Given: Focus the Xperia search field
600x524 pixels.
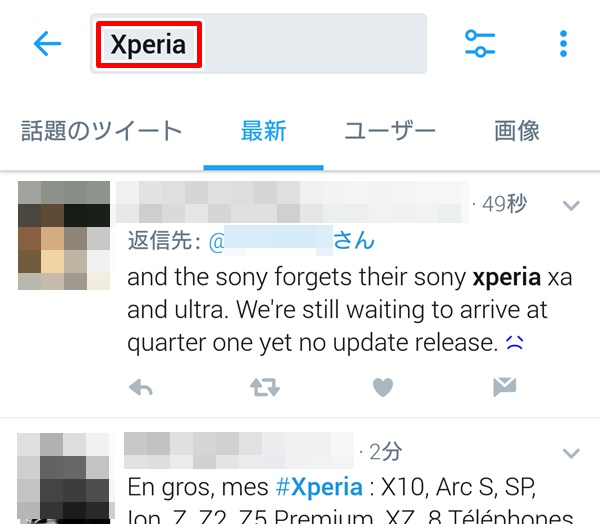Looking at the screenshot, I should click(x=258, y=44).
